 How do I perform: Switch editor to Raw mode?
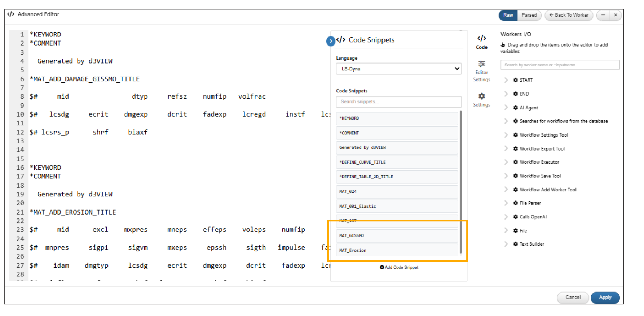[508, 15]
